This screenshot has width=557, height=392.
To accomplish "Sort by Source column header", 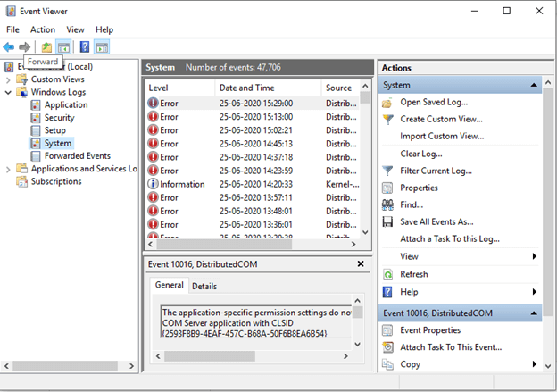I will point(340,88).
